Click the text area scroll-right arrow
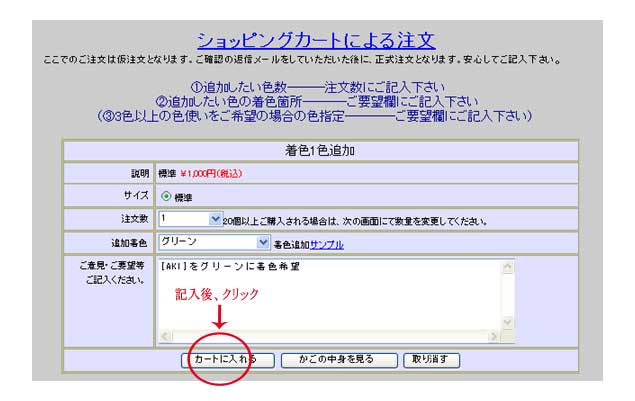The width and height of the screenshot is (635, 401). click(x=493, y=336)
